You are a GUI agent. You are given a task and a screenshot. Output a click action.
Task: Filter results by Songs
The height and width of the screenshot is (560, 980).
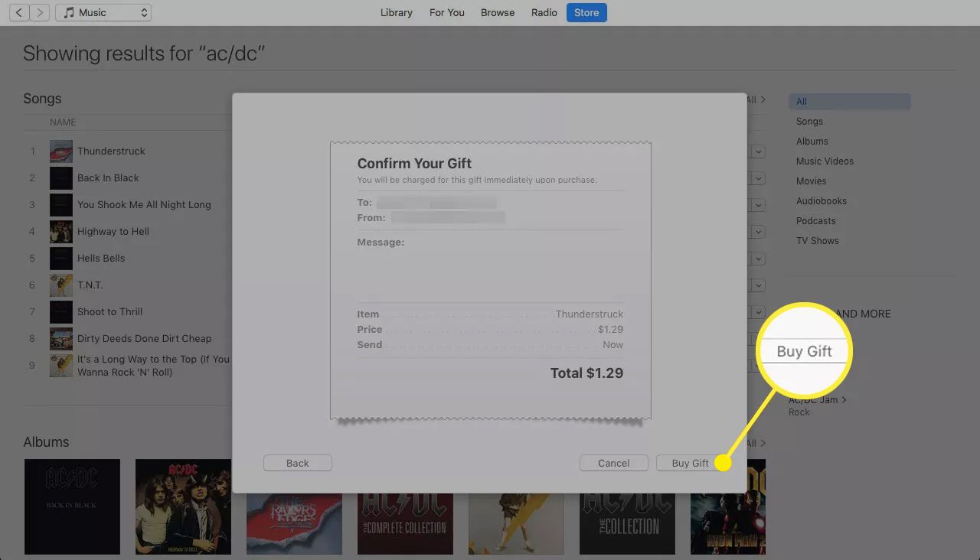809,121
